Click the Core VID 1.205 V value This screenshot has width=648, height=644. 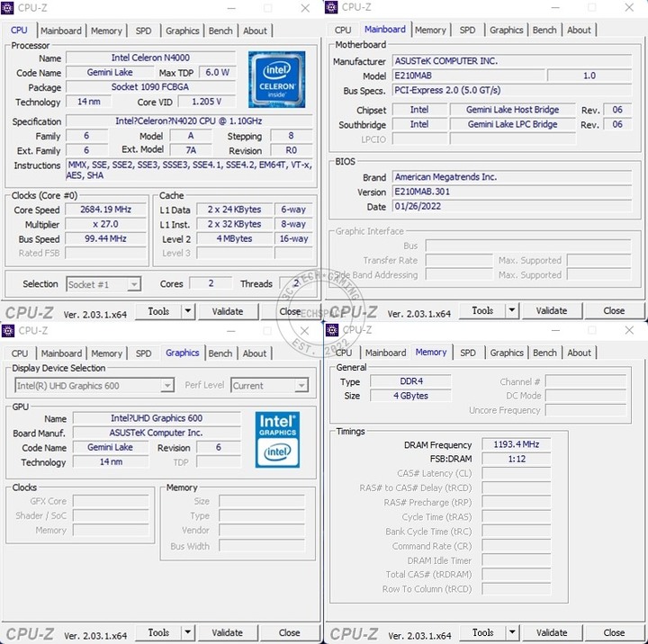click(x=207, y=102)
